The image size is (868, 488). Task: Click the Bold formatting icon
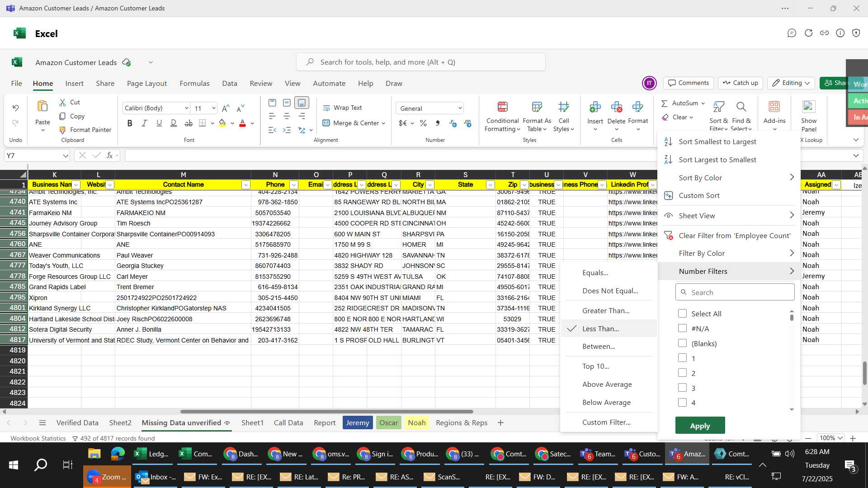pos(130,123)
